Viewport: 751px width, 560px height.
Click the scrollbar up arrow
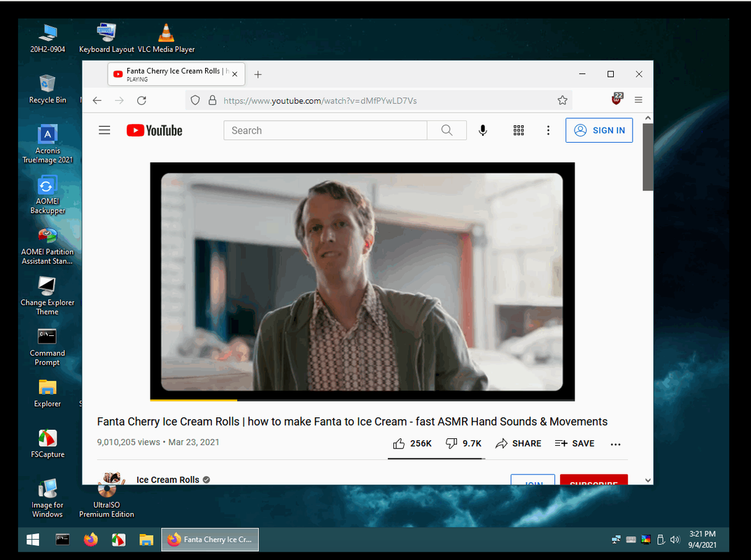(x=647, y=118)
